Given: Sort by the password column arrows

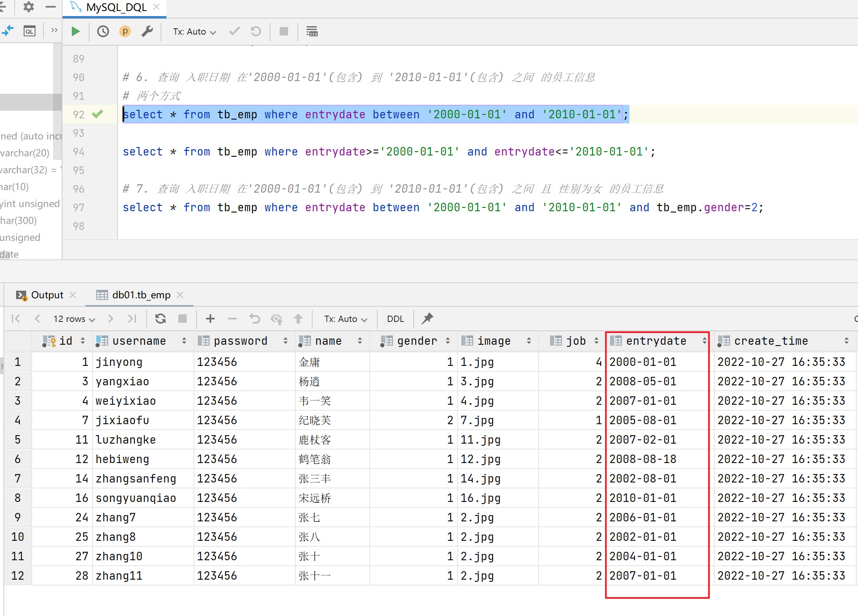Looking at the screenshot, I should (286, 341).
